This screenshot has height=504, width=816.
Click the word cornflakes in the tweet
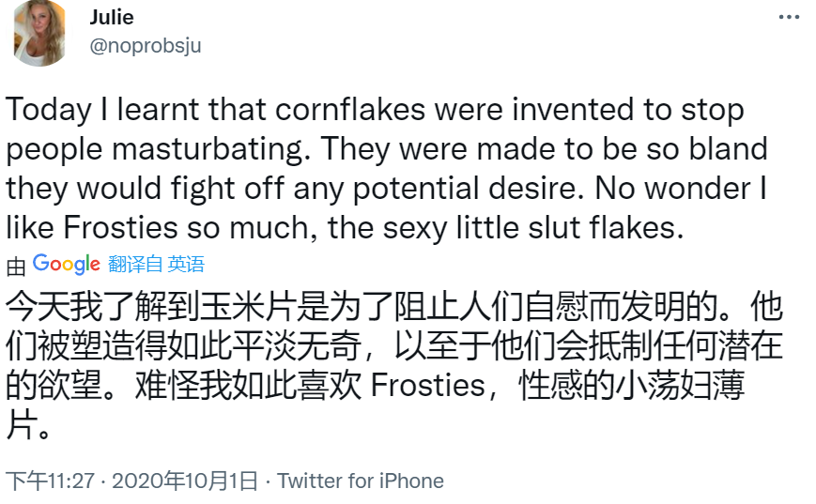(349, 110)
